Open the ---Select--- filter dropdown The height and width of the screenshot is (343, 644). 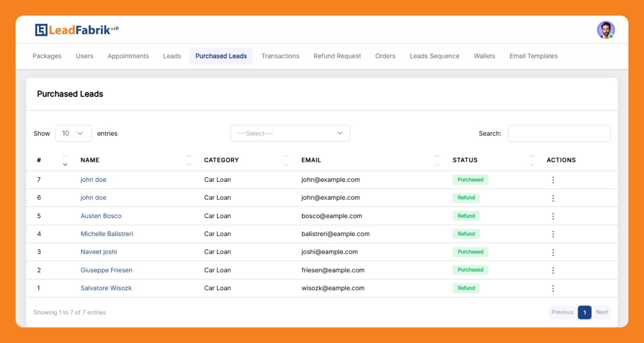290,133
